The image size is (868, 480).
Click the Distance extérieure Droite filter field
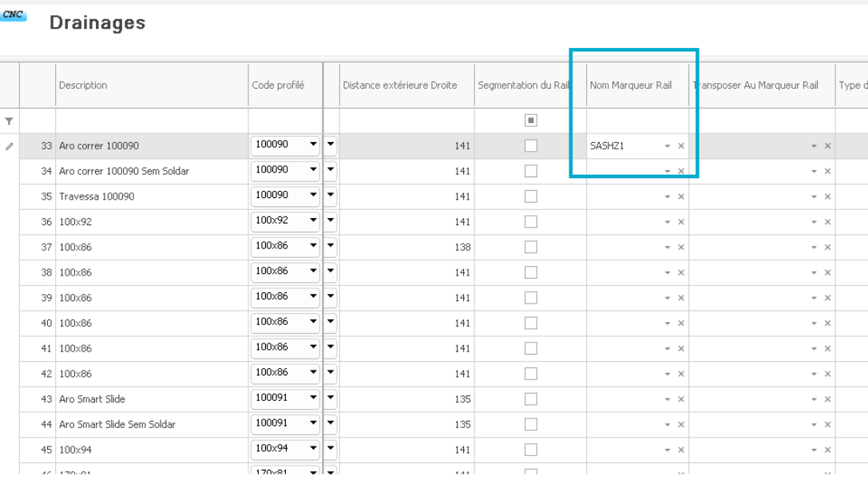coord(407,121)
